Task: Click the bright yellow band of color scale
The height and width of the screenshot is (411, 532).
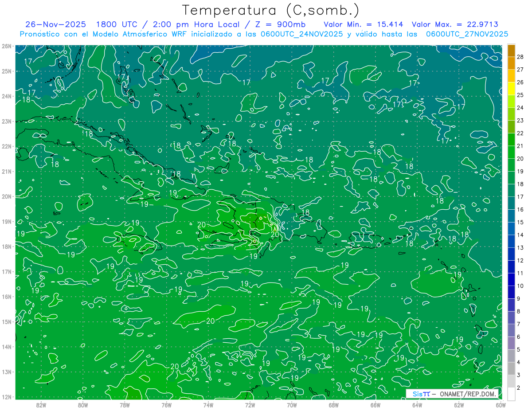Action: pyautogui.click(x=511, y=89)
